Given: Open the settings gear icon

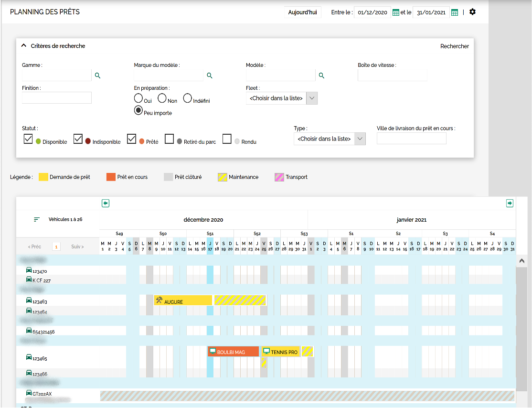Looking at the screenshot, I should (472, 12).
